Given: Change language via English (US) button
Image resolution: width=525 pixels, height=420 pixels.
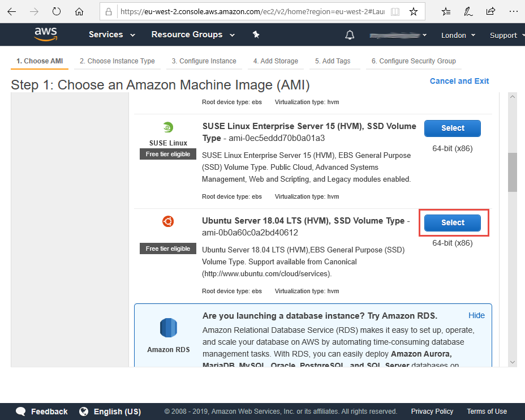Looking at the screenshot, I should [x=117, y=412].
